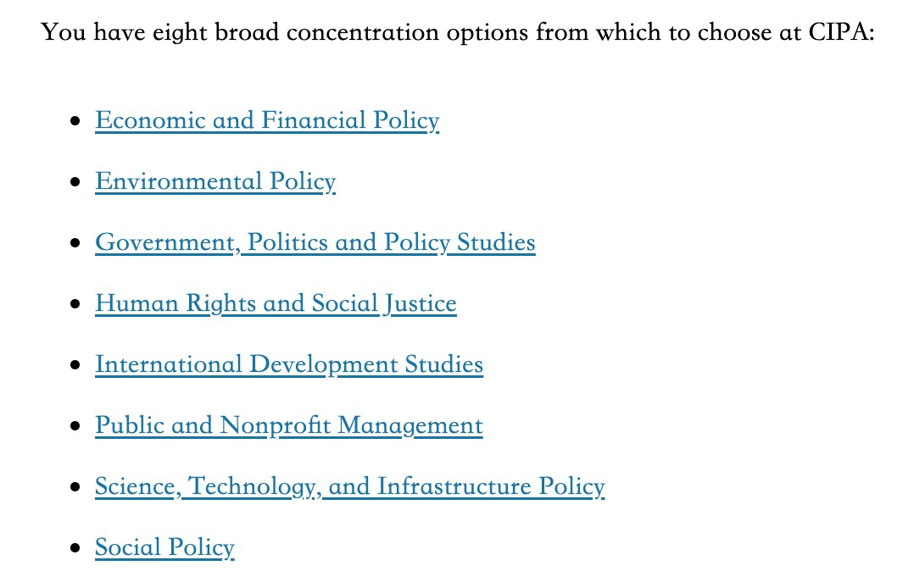The height and width of the screenshot is (588, 914).
Task: Click the word 'You' starting the intro sentence
Action: point(64,32)
